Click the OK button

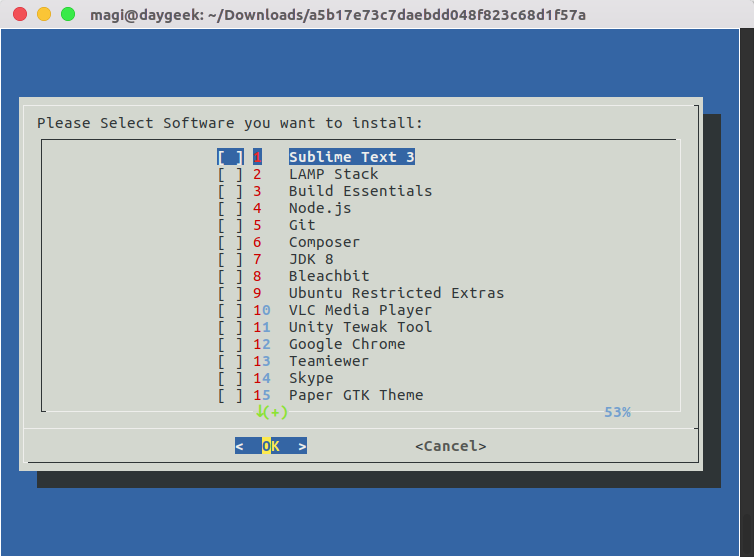271,446
